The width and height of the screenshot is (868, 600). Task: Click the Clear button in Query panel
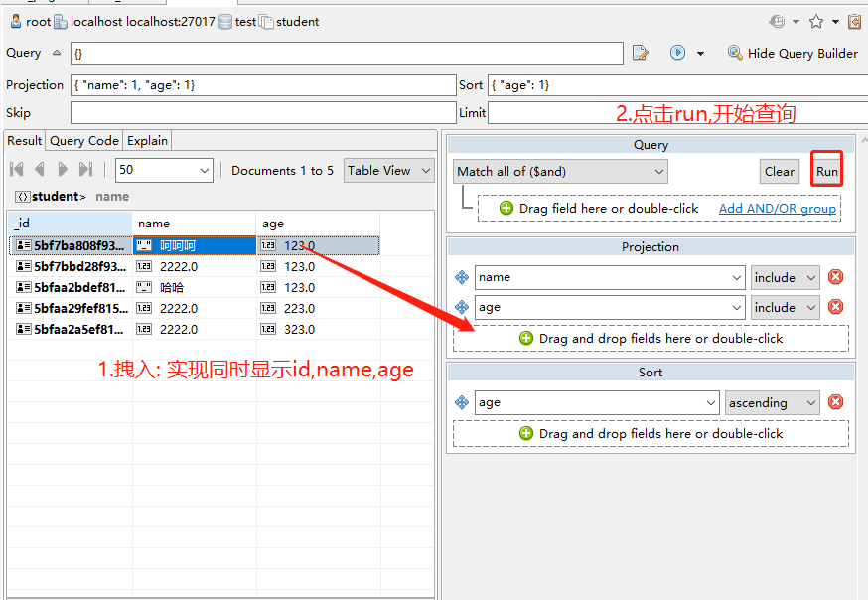779,170
